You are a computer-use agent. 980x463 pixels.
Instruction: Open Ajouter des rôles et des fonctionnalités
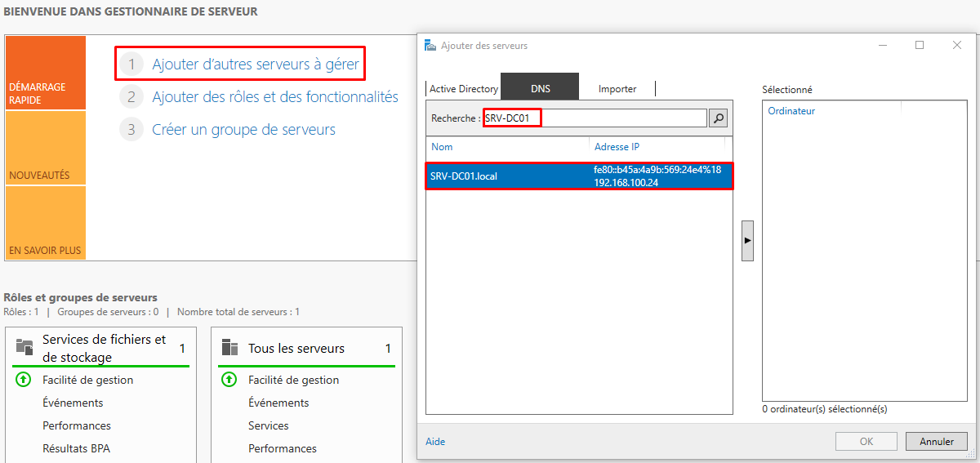(274, 97)
